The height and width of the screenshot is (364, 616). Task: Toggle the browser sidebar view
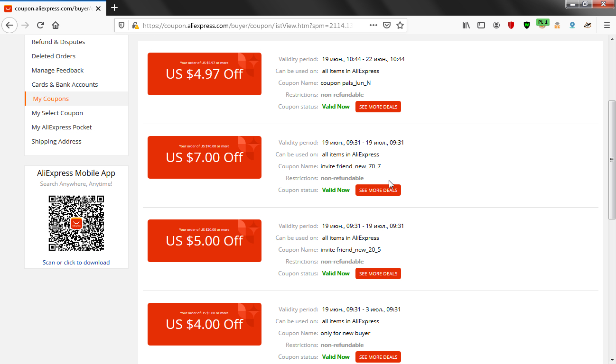point(481,25)
